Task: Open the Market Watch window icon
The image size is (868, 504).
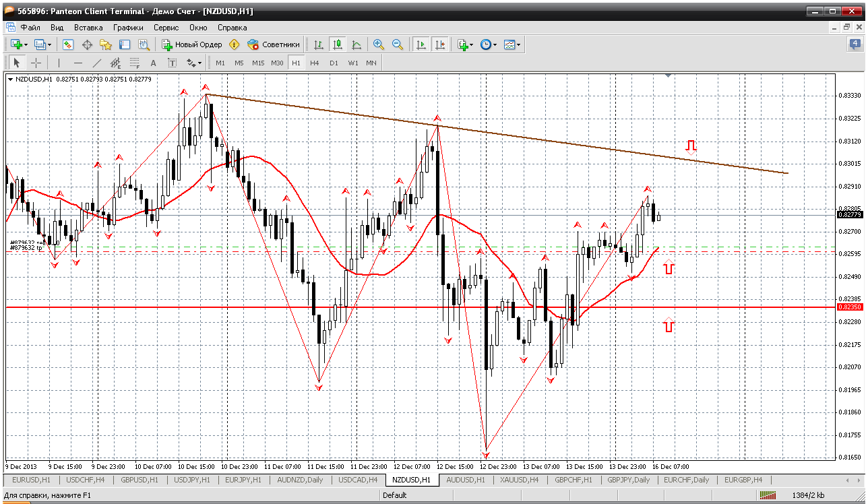Action: coord(68,44)
